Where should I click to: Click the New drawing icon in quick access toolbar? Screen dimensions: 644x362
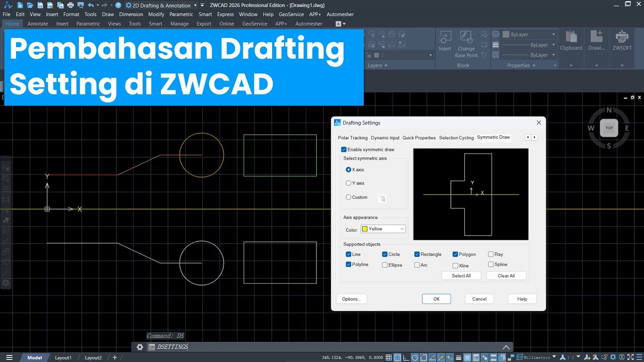(x=20, y=6)
